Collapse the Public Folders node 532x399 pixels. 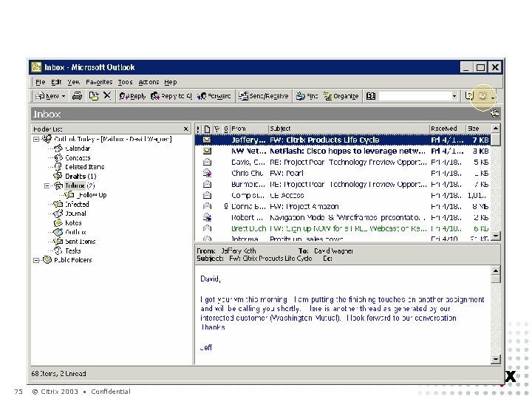pos(36,260)
